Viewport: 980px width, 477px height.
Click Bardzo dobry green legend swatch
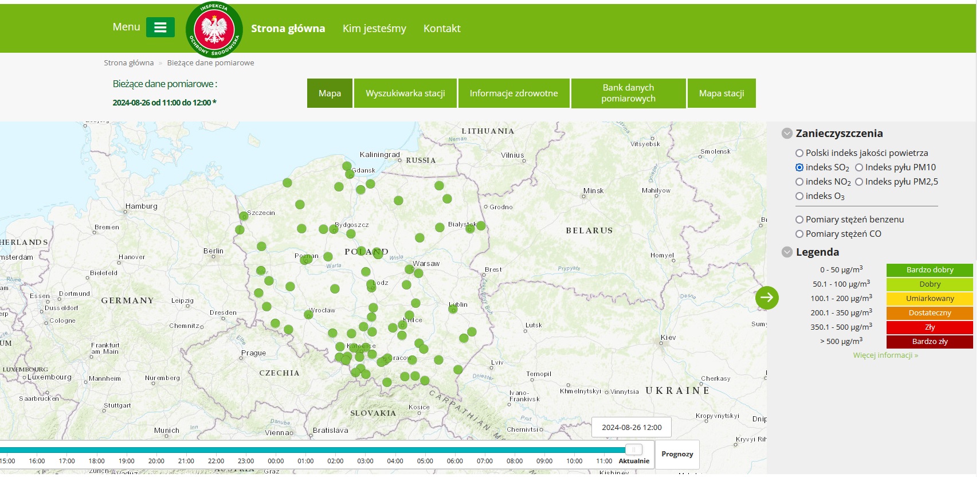(x=930, y=270)
